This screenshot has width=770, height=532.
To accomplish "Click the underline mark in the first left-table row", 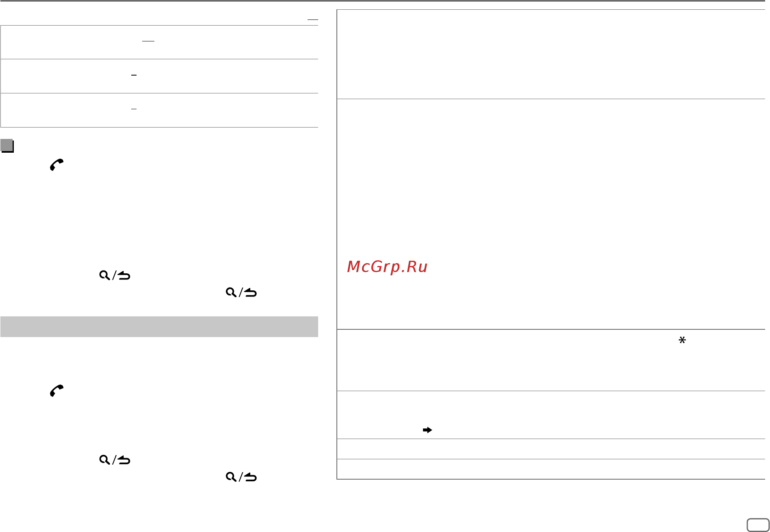I will click(x=148, y=41).
